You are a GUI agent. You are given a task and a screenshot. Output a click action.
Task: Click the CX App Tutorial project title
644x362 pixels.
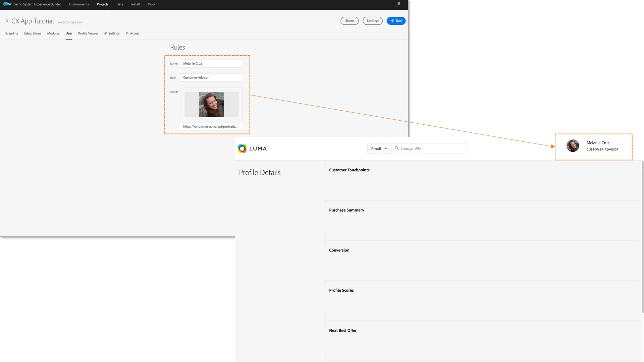click(33, 21)
